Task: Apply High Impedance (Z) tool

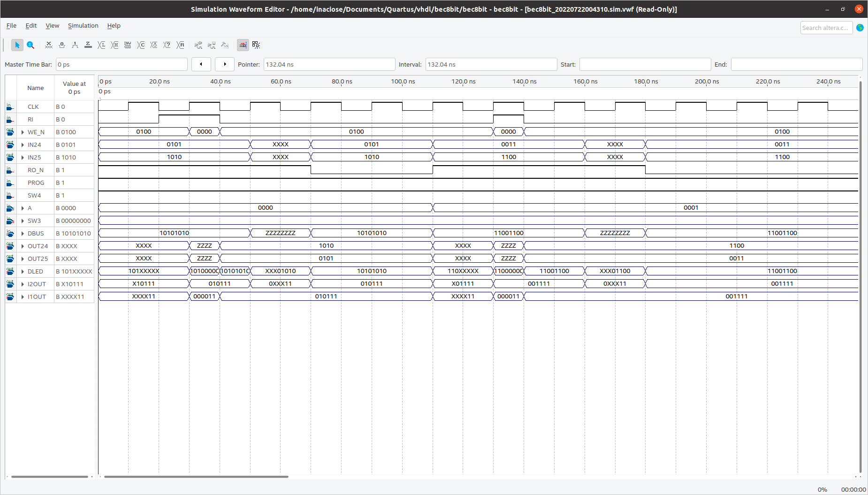Action: click(x=88, y=45)
